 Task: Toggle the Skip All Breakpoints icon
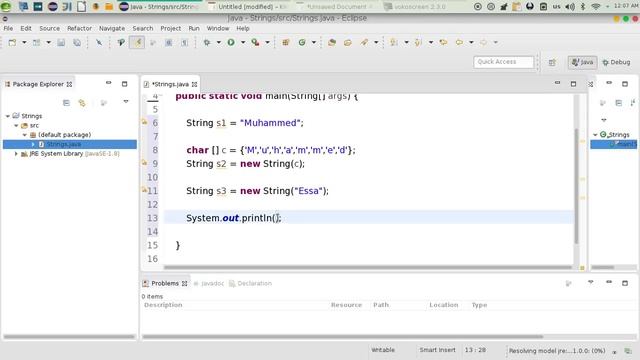click(99, 42)
